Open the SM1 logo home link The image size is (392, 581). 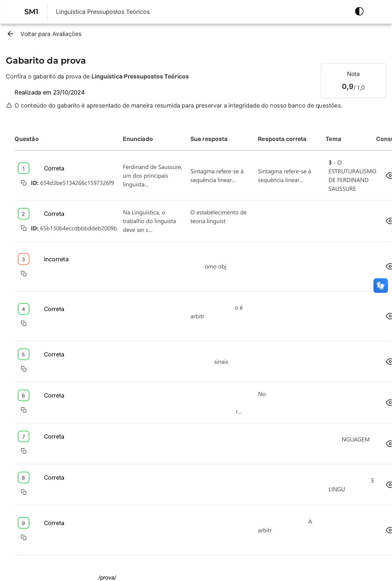click(31, 12)
